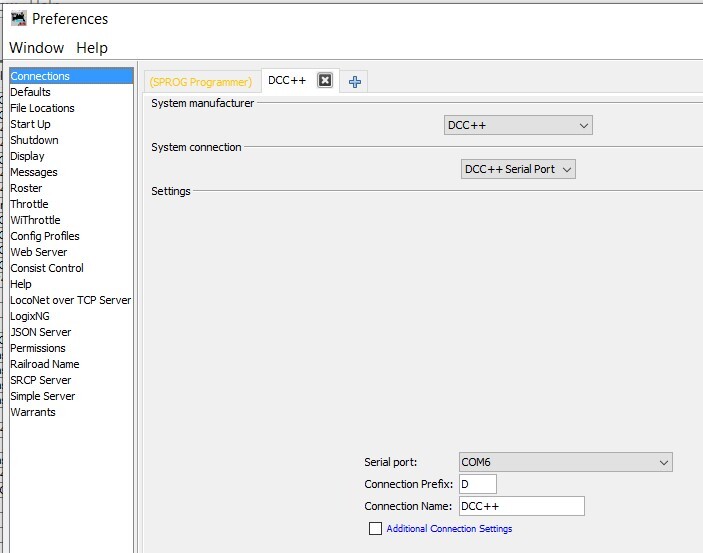Image resolution: width=703 pixels, height=553 pixels.
Task: Close the DCC++ connection tab
Action: pyautogui.click(x=325, y=80)
